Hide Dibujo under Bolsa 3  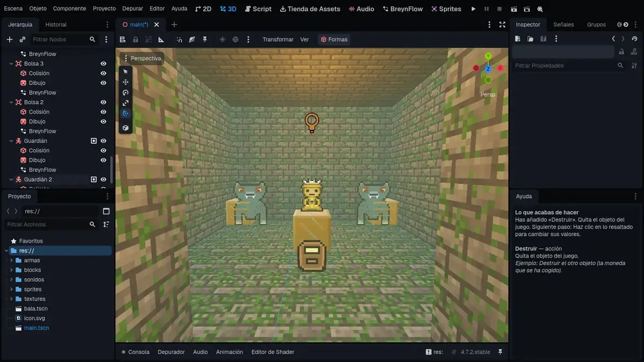click(x=104, y=83)
